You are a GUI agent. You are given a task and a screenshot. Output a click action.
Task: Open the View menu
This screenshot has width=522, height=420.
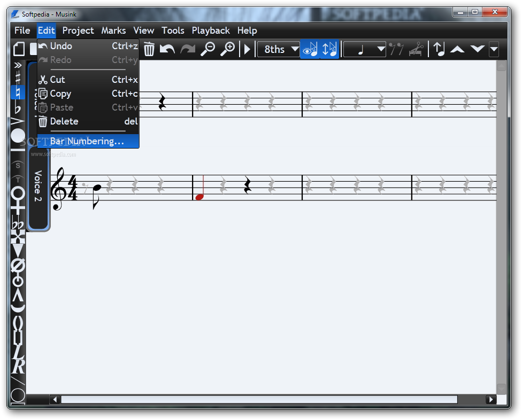tap(144, 30)
